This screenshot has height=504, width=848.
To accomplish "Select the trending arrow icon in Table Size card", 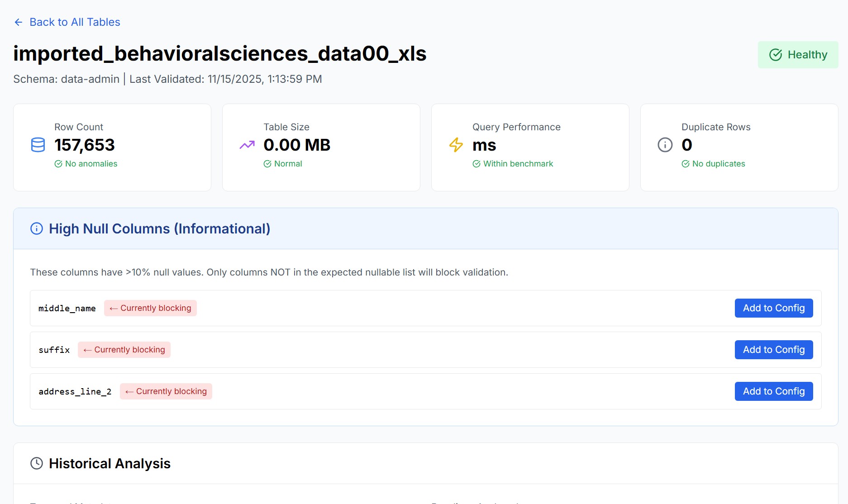I will tap(247, 145).
